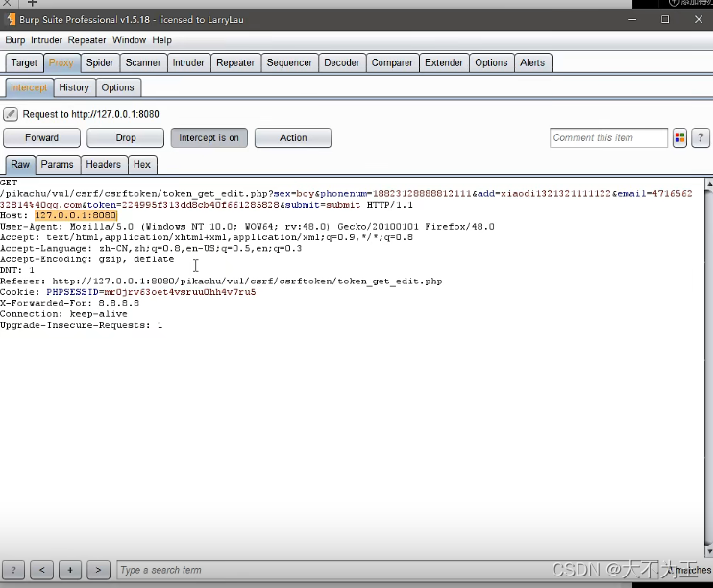The width and height of the screenshot is (713, 588).
Task: Switch to the top-level Options tab
Action: [491, 62]
